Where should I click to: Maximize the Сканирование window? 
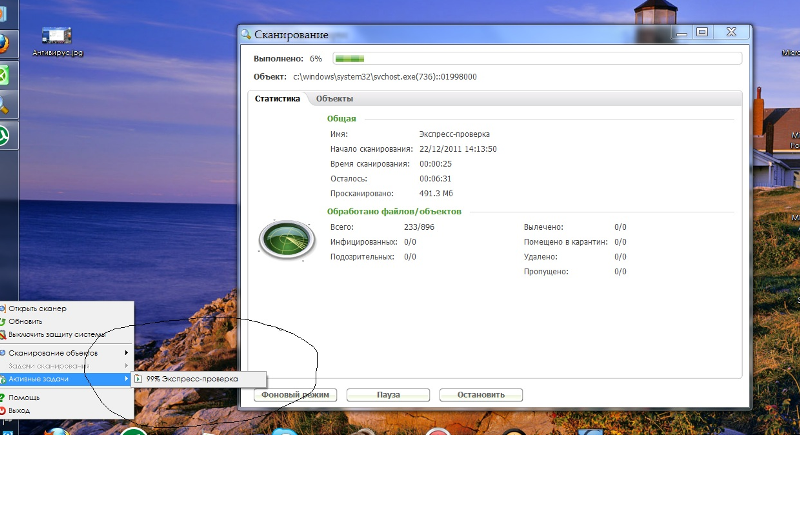(702, 32)
